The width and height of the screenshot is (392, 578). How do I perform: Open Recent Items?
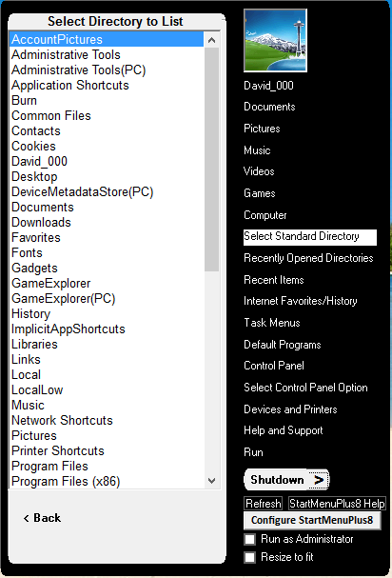[x=274, y=280]
